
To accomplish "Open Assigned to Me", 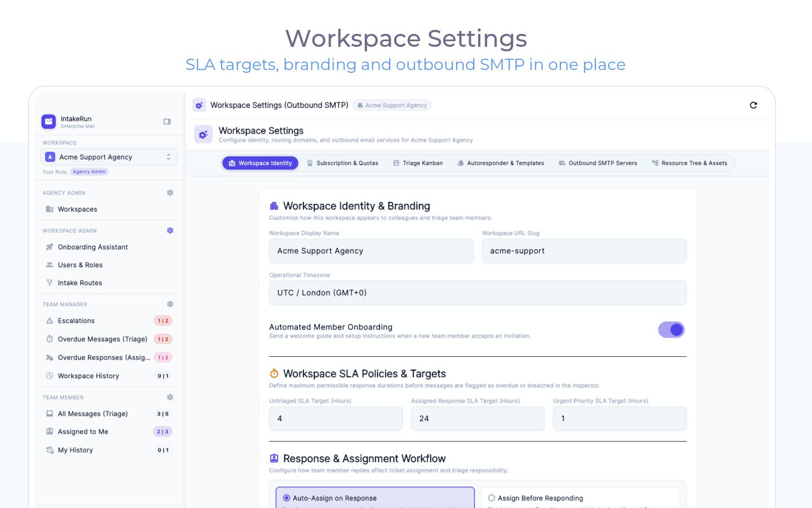I will coord(109,432).
